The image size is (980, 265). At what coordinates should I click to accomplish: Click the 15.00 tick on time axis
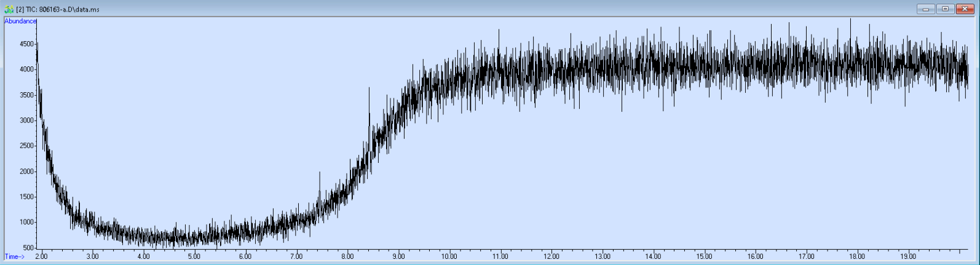click(x=704, y=256)
